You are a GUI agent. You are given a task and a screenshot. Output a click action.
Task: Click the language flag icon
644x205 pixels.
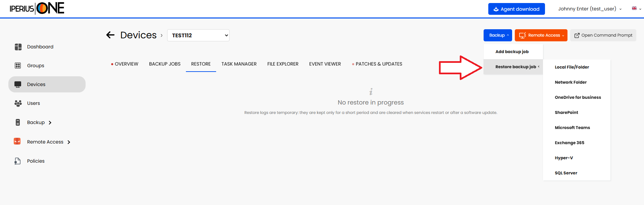coord(634,8)
